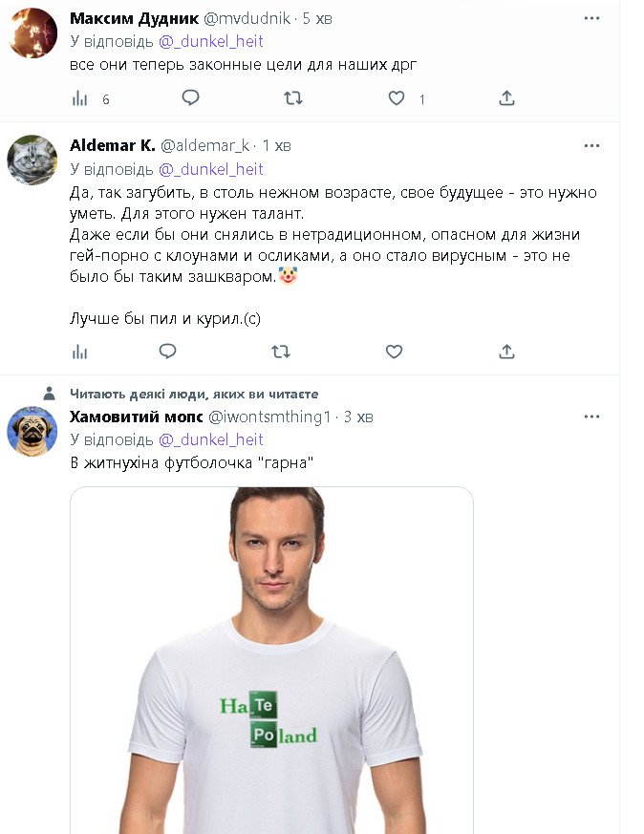Retweet Максим Дудник's tweet
This screenshot has height=834, width=644.
click(x=293, y=97)
